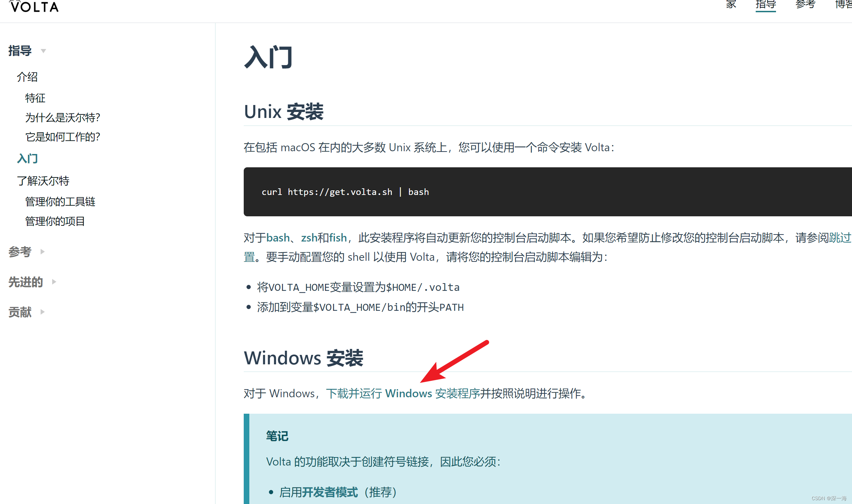
Task: Click the 笔记 note heading
Action: pyautogui.click(x=277, y=436)
